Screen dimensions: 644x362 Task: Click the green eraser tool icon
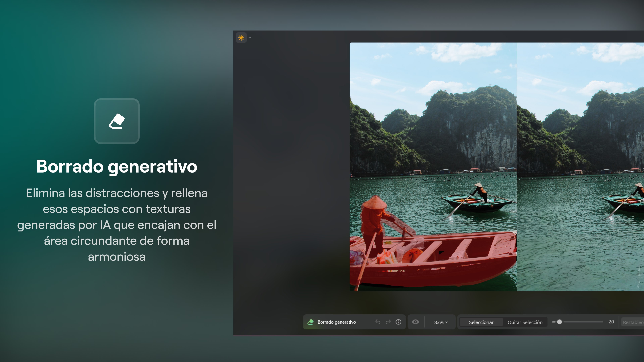[x=311, y=322]
